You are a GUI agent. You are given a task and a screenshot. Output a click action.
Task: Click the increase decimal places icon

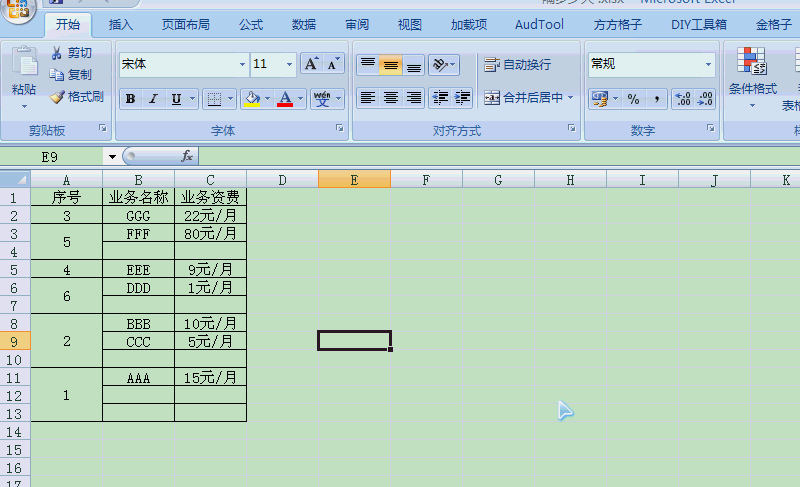[x=683, y=99]
